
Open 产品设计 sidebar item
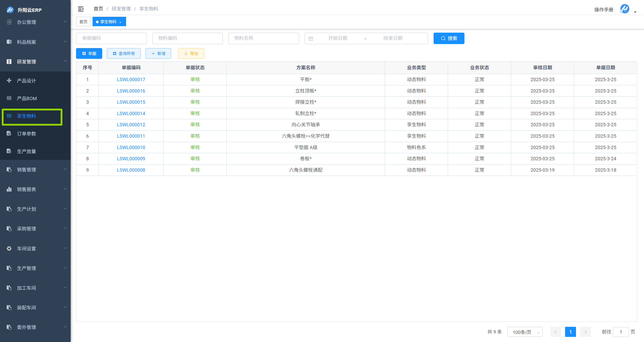[x=27, y=81]
